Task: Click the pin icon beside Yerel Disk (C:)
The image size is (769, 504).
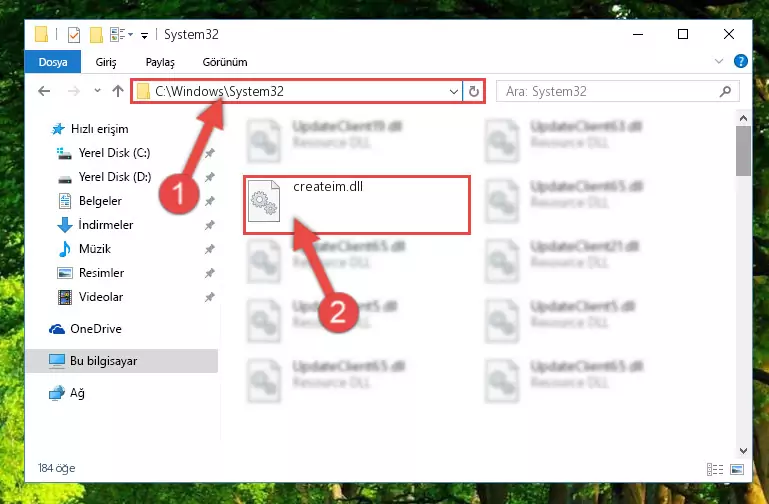Action: tap(209, 153)
